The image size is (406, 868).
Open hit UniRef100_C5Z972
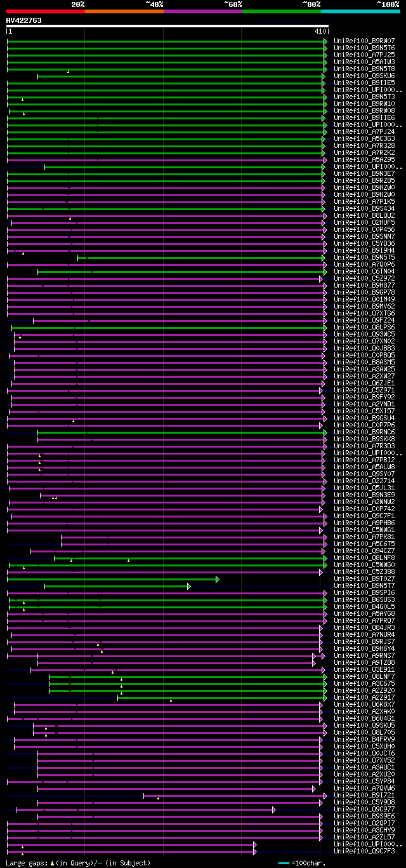pos(364,279)
